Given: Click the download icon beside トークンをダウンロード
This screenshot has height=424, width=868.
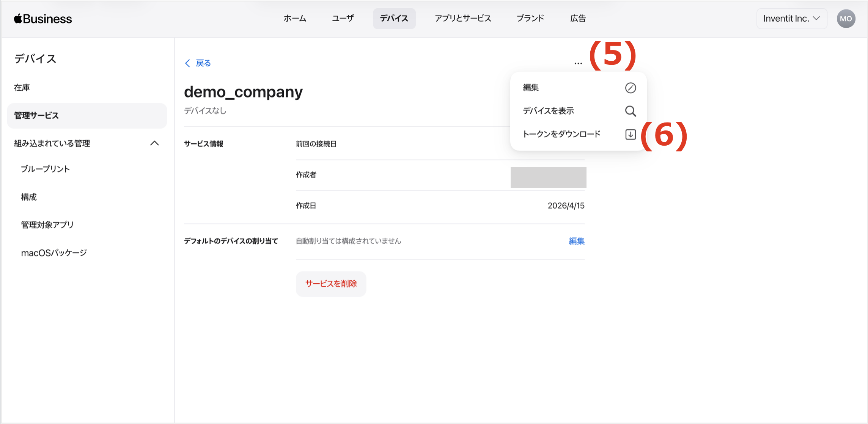Looking at the screenshot, I should (x=630, y=134).
